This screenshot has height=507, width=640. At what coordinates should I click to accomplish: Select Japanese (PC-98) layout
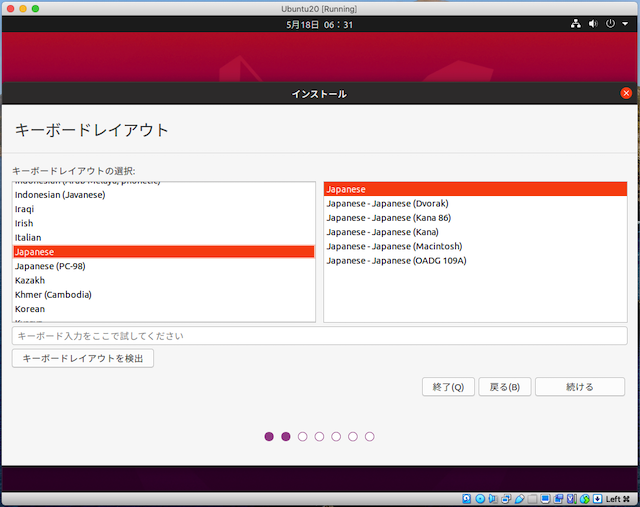tap(164, 266)
